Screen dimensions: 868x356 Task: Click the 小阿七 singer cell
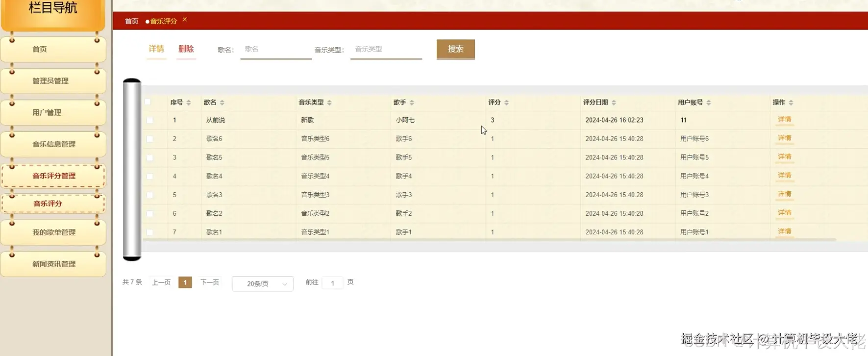(405, 120)
